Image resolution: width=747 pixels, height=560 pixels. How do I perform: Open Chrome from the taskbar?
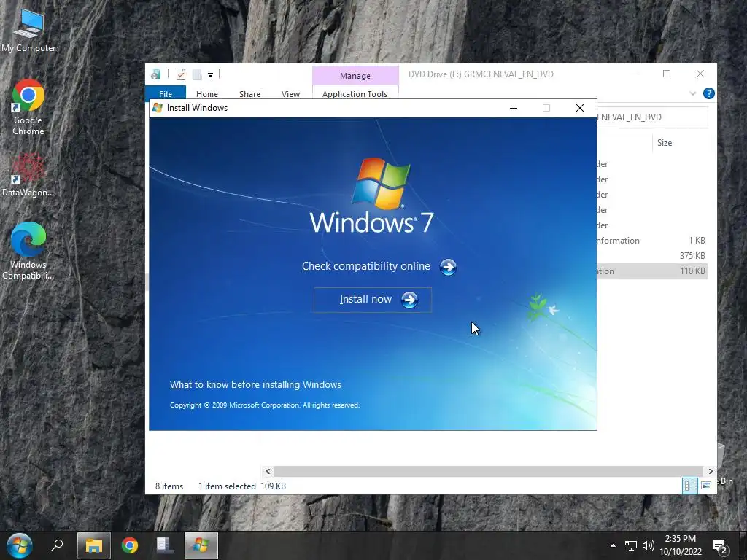pyautogui.click(x=130, y=545)
